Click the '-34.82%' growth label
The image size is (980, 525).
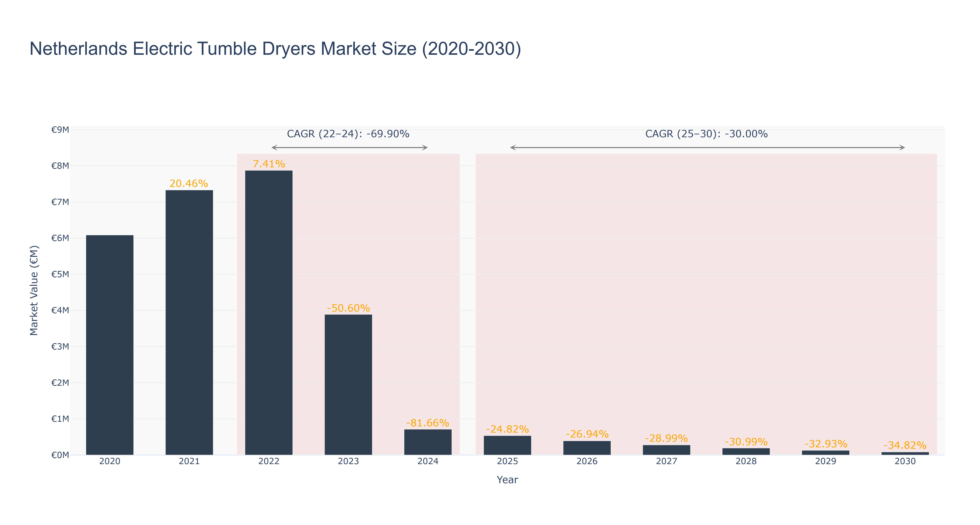point(905,446)
